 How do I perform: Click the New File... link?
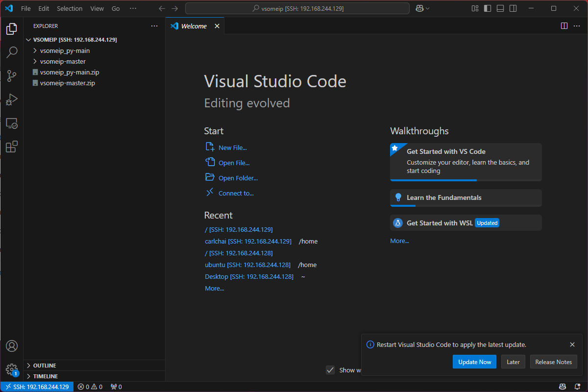(x=232, y=147)
